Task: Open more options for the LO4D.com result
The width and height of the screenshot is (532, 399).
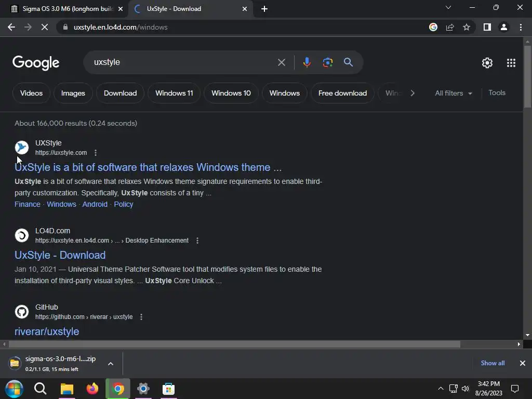Action: (197, 241)
